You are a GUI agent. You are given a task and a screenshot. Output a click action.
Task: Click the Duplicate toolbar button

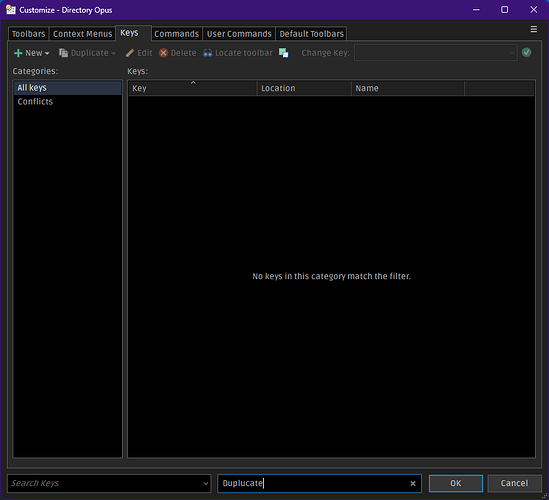click(x=84, y=53)
